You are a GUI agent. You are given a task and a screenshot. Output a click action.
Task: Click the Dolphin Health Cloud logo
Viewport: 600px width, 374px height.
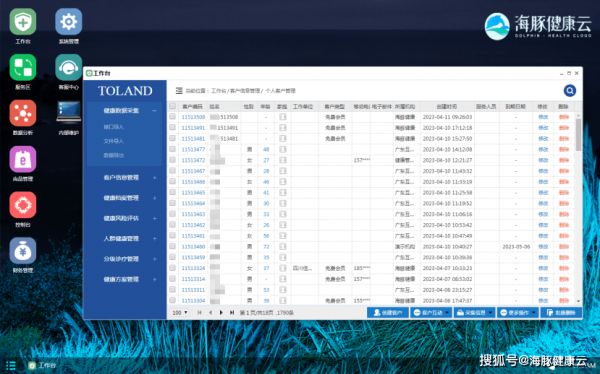click(x=538, y=26)
